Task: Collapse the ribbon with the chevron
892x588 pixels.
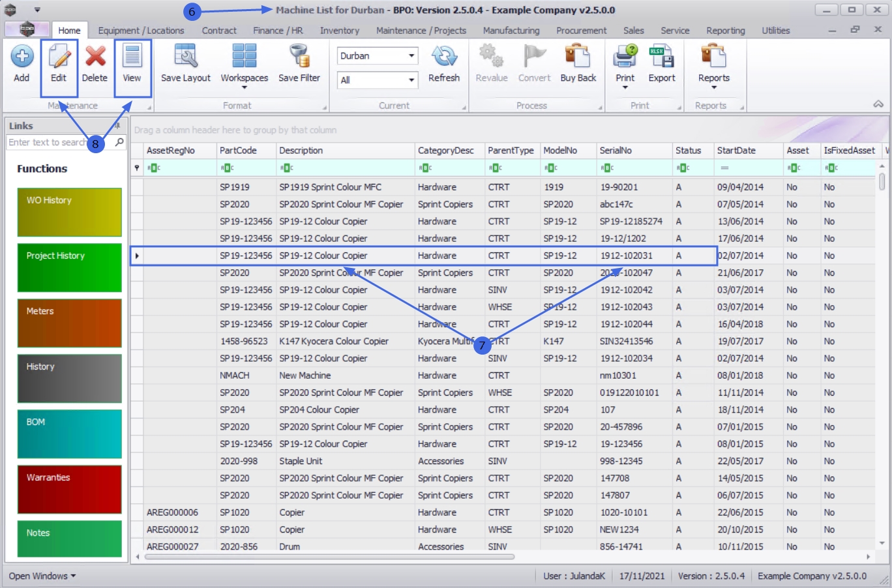Action: 878,104
